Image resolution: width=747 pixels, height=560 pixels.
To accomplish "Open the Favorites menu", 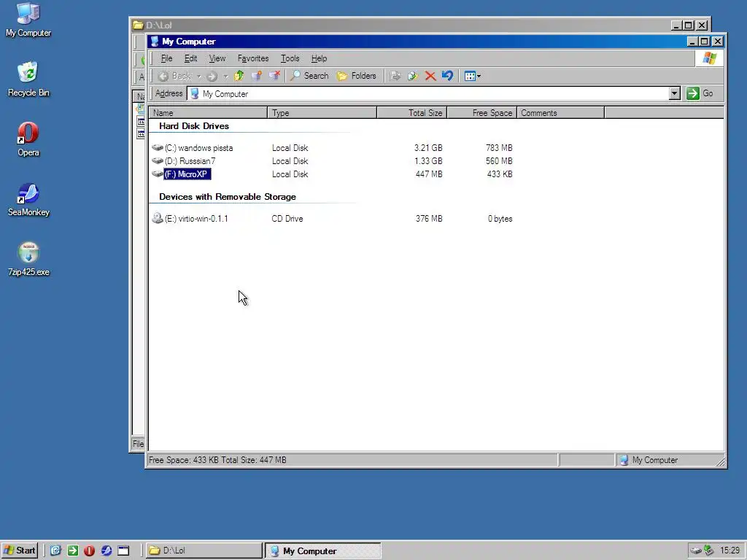I will 253,58.
